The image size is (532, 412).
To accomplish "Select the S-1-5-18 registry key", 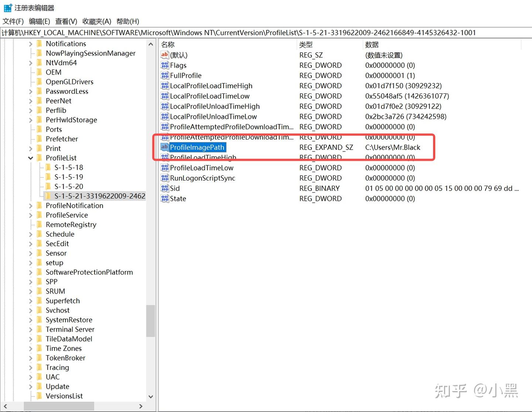I will pos(69,167).
